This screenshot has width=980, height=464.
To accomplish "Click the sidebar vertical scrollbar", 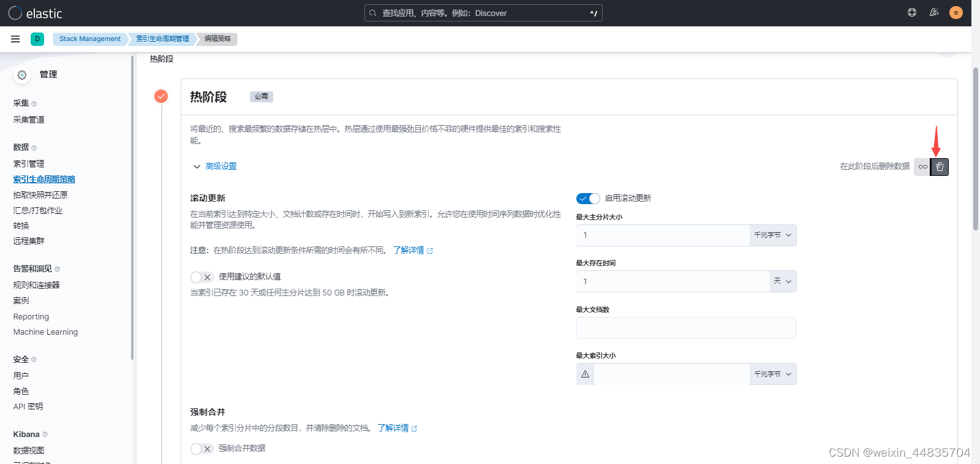I will (x=132, y=208).
